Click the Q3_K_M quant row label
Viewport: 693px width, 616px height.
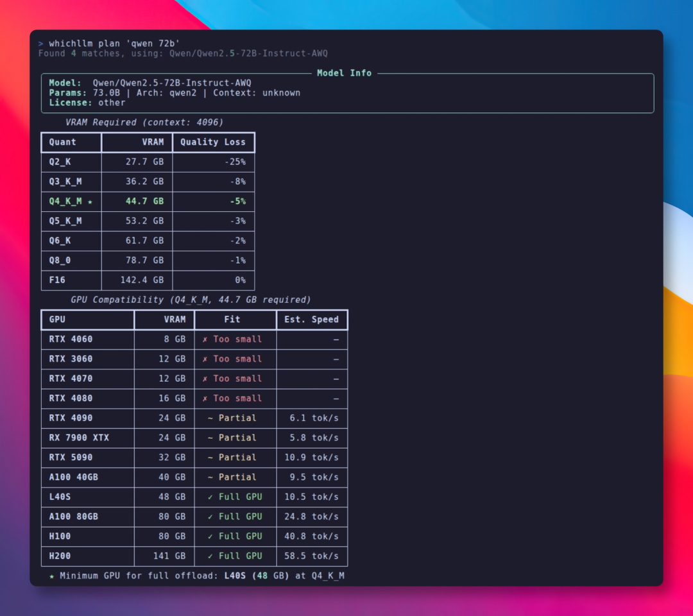[65, 182]
